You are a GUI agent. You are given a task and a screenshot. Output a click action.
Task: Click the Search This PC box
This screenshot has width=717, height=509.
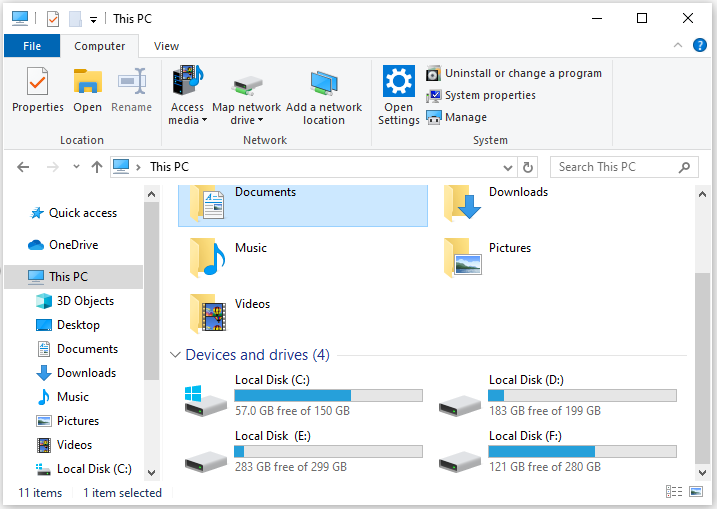coord(624,167)
